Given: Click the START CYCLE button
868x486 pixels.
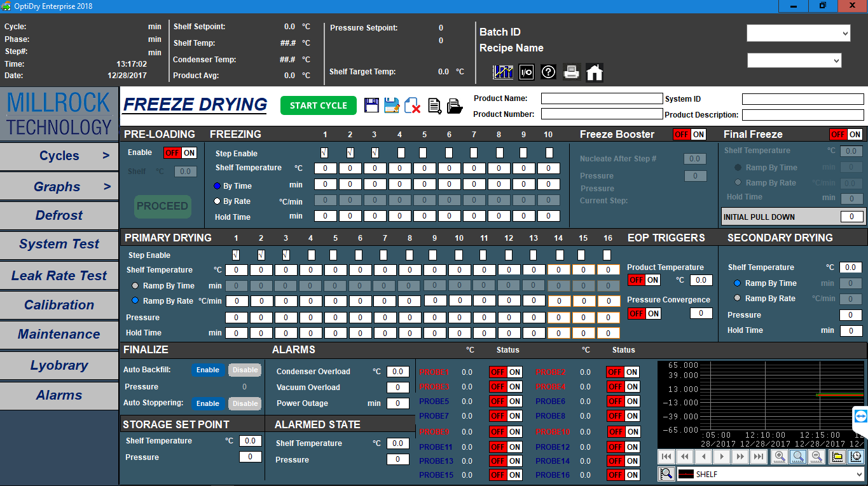Looking at the screenshot, I should 319,105.
